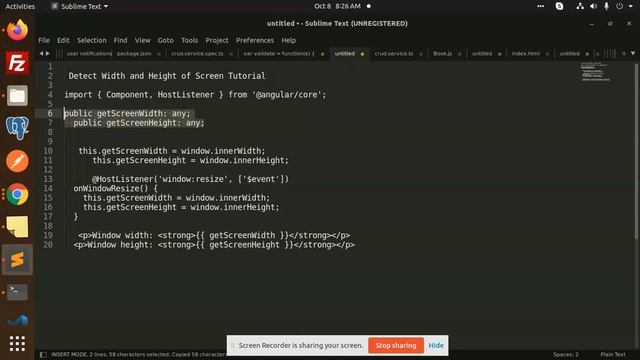Open Activities overview
This screenshot has height=360, width=640.
[20, 6]
